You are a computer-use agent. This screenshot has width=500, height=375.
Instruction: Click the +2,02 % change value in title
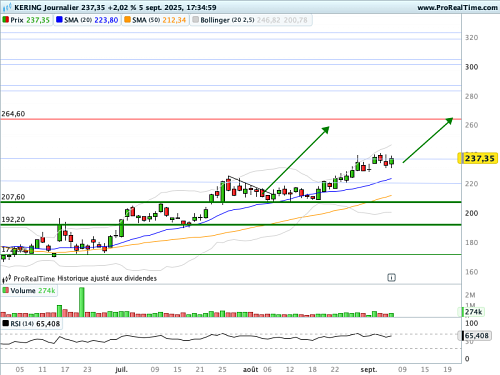tap(122, 7)
